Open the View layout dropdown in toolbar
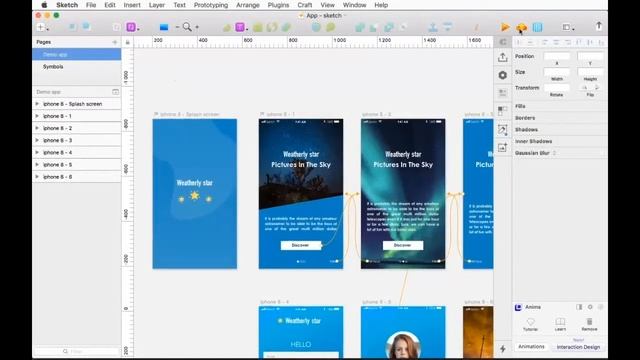The height and width of the screenshot is (360, 640). tap(568, 27)
